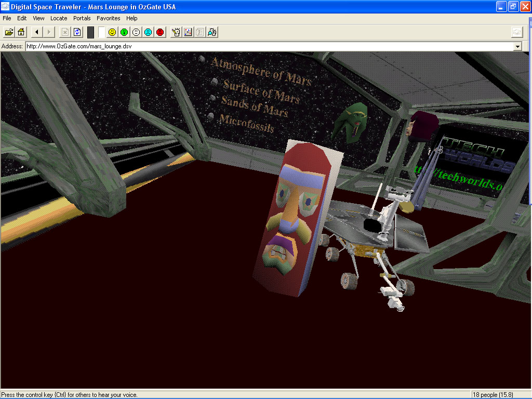Go to the home space icon

tap(21, 32)
